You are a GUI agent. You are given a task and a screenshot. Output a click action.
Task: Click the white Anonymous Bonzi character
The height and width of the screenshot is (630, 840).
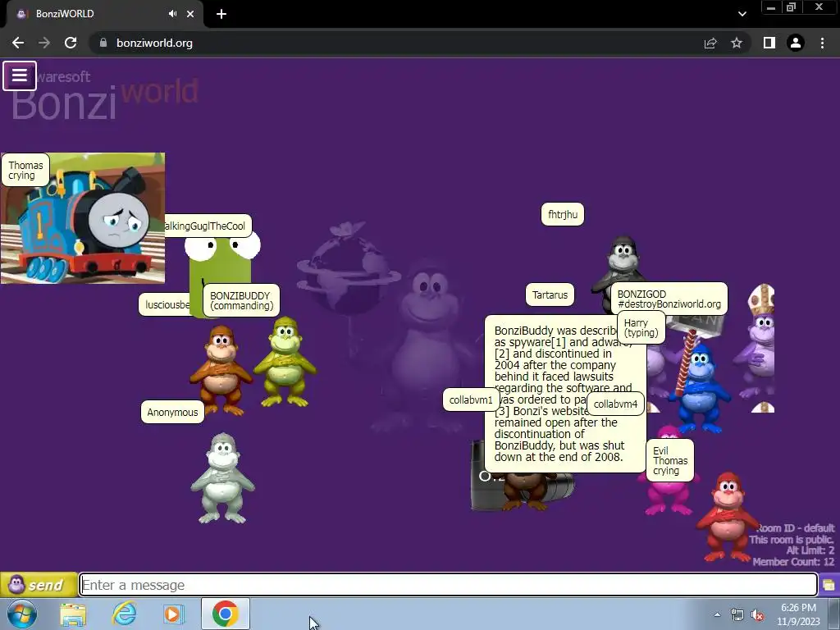[x=223, y=478]
